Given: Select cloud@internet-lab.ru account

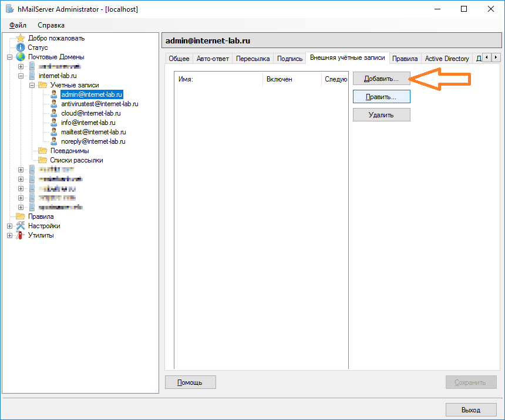Looking at the screenshot, I should click(91, 113).
